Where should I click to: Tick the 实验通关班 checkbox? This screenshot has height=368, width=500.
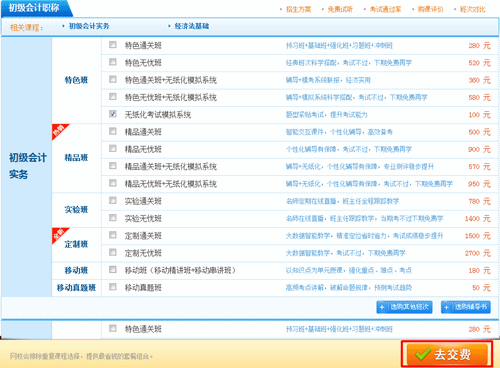pyautogui.click(x=113, y=200)
